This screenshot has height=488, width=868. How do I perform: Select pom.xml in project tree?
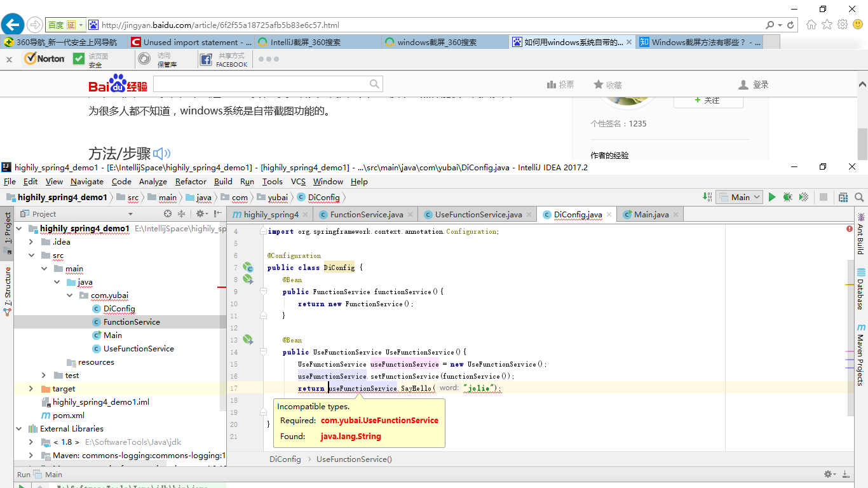tap(69, 416)
